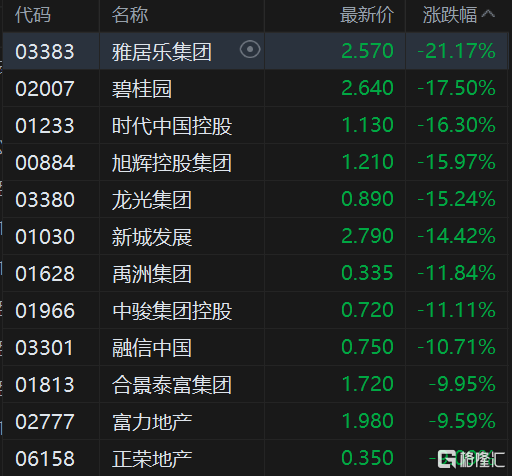Select stock code 01233
The image size is (512, 476).
(x=45, y=126)
